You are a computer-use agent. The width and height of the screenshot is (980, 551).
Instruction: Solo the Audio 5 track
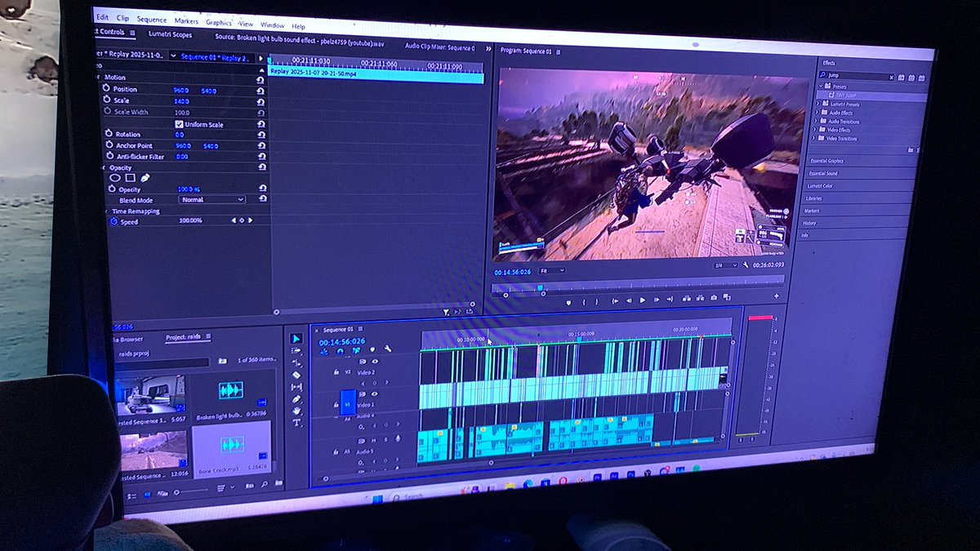pyautogui.click(x=385, y=439)
